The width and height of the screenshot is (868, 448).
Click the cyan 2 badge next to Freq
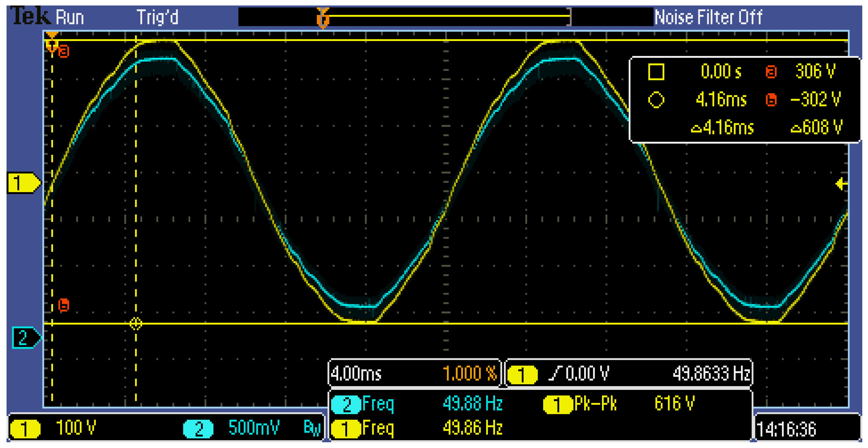(346, 405)
